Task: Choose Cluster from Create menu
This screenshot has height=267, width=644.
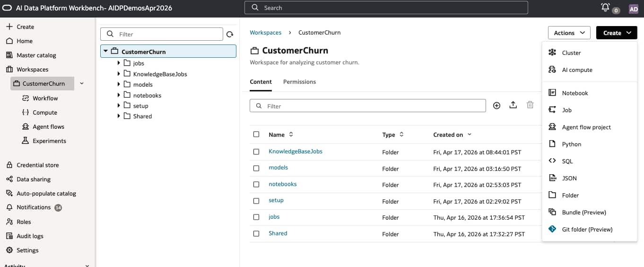Action: [590, 53]
